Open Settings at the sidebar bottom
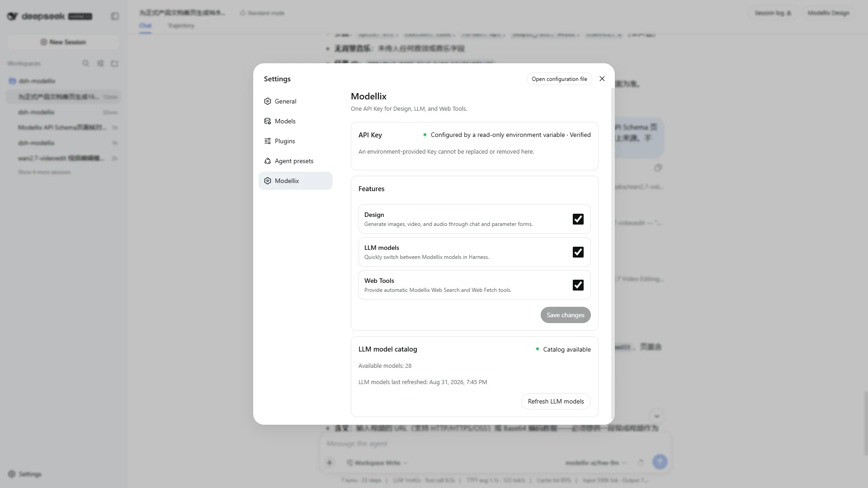The height and width of the screenshot is (488, 868). coord(25,474)
